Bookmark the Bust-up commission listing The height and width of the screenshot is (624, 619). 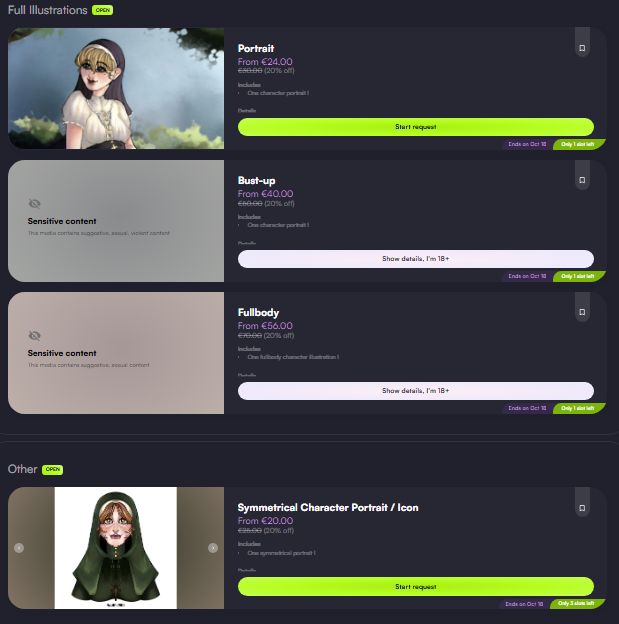(x=582, y=180)
